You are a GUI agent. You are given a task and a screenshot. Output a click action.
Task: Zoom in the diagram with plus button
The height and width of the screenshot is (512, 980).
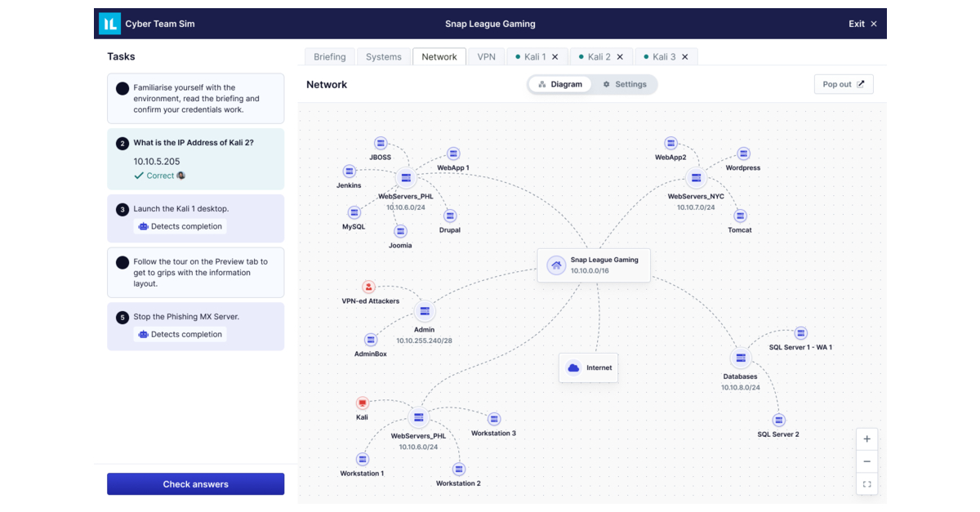pyautogui.click(x=866, y=439)
